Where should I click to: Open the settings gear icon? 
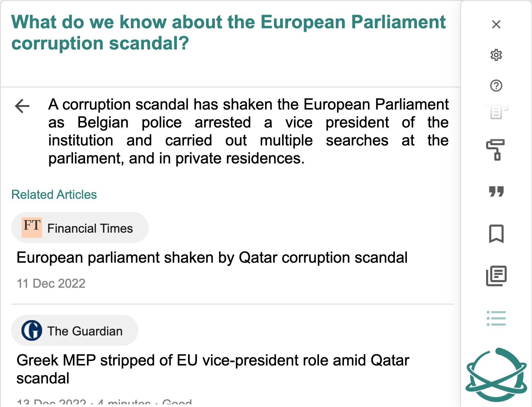[x=496, y=55]
